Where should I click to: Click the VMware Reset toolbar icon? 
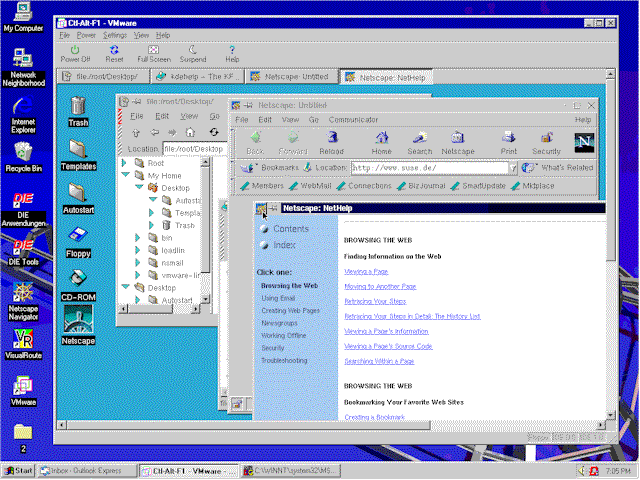114,54
